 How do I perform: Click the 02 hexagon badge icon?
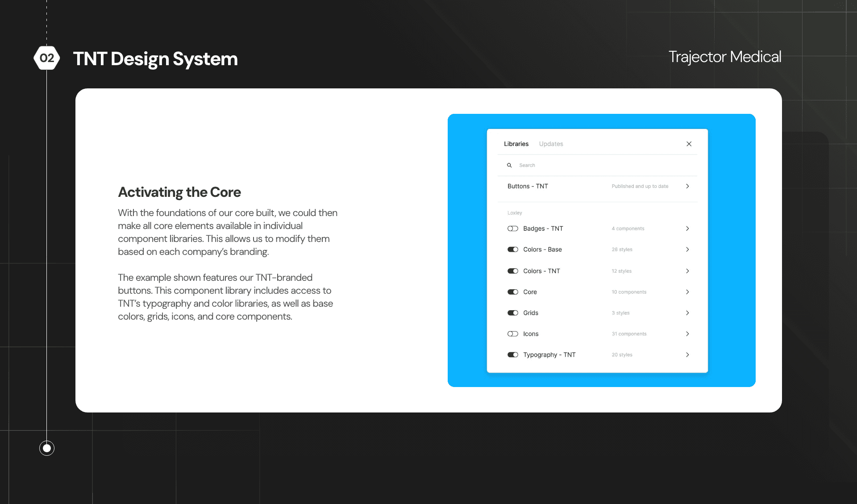47,58
